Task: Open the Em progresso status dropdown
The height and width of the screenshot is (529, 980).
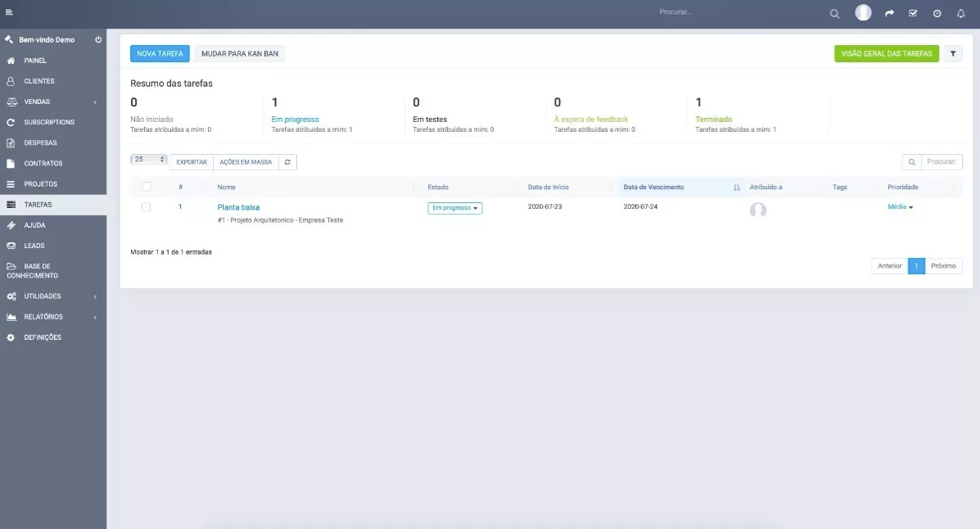Action: click(454, 208)
